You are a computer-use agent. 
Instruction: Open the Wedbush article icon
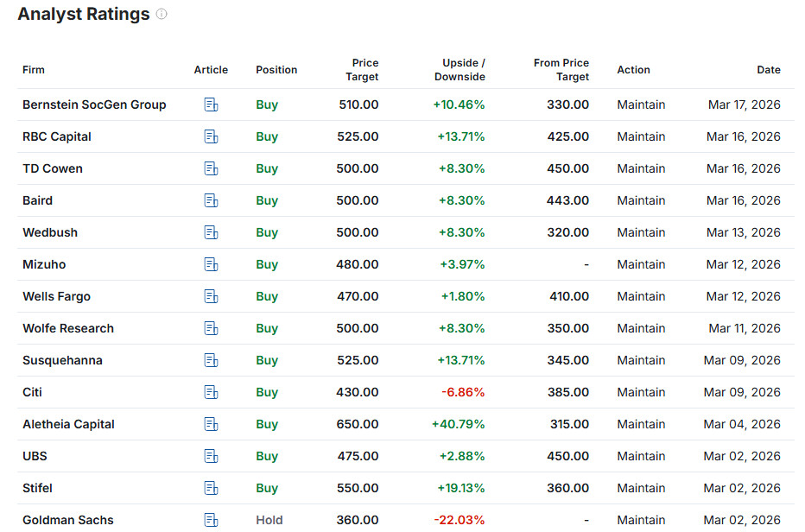(211, 232)
